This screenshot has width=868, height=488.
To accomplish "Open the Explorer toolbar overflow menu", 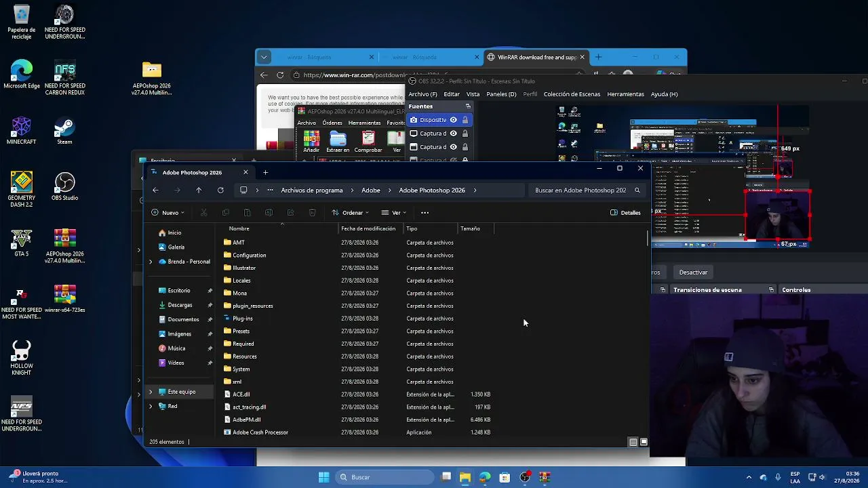I will (425, 213).
